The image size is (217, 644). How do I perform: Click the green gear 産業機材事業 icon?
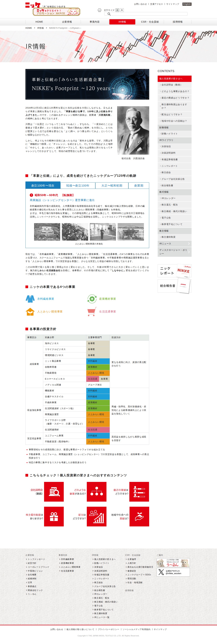(92, 299)
